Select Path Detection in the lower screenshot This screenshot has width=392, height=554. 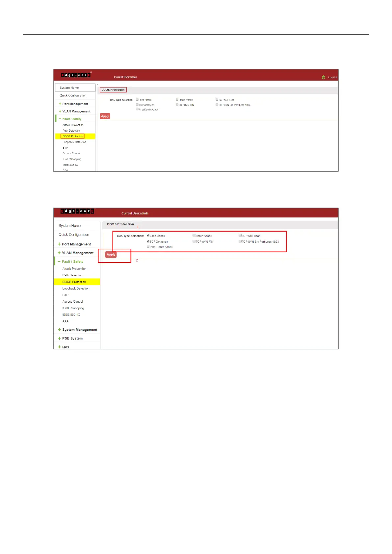[72, 275]
